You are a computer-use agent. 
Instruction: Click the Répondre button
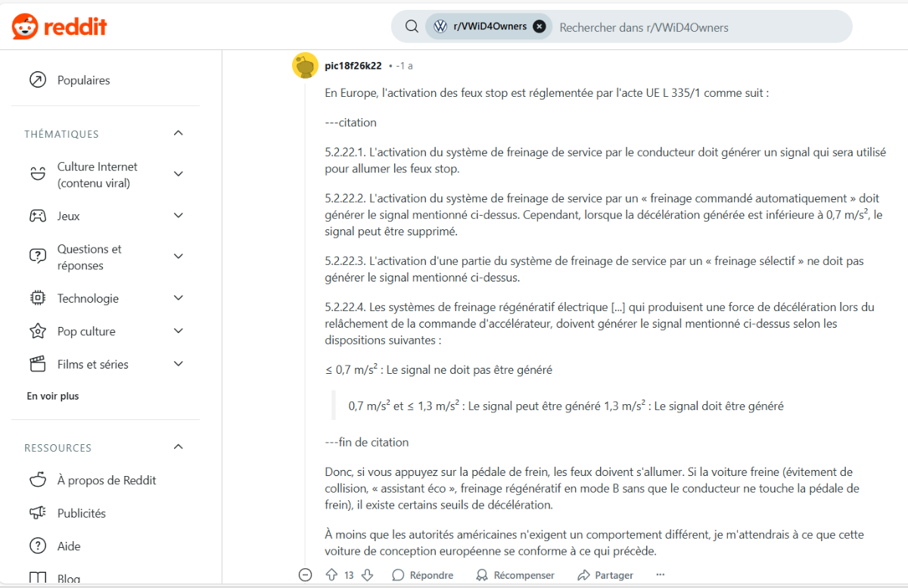tap(422, 575)
